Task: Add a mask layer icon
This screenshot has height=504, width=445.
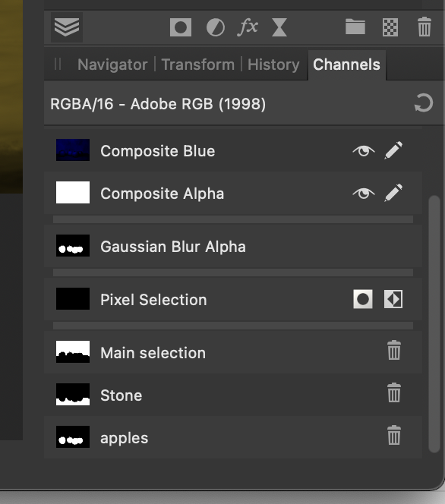Action: [x=181, y=27]
